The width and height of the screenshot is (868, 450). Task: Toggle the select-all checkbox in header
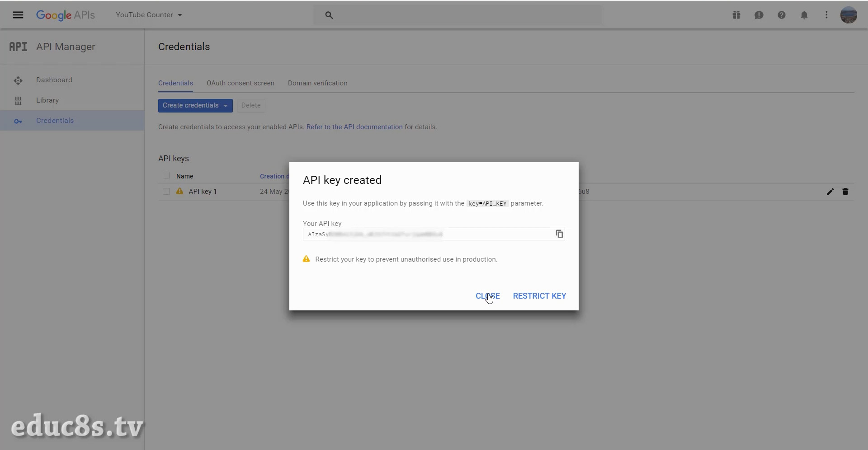pyautogui.click(x=166, y=175)
